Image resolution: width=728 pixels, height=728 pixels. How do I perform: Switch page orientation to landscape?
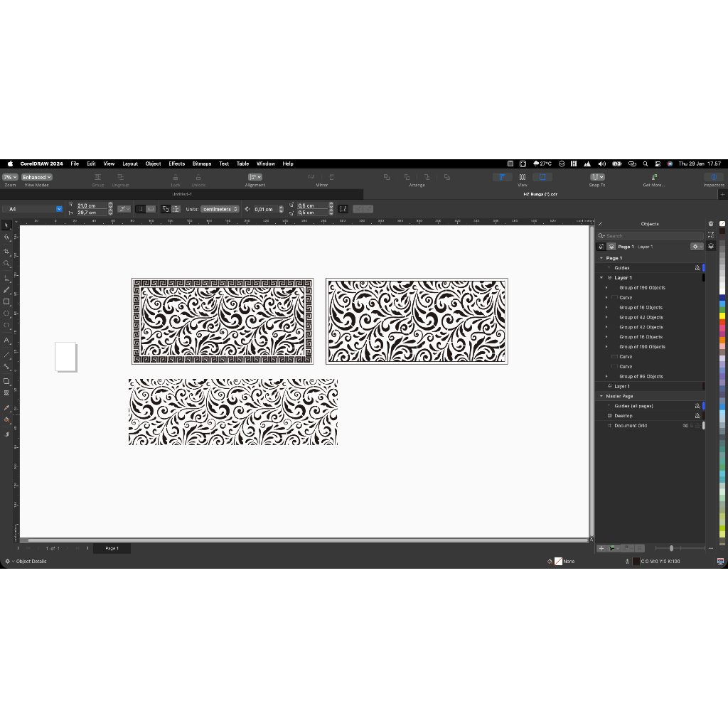pyautogui.click(x=149, y=208)
